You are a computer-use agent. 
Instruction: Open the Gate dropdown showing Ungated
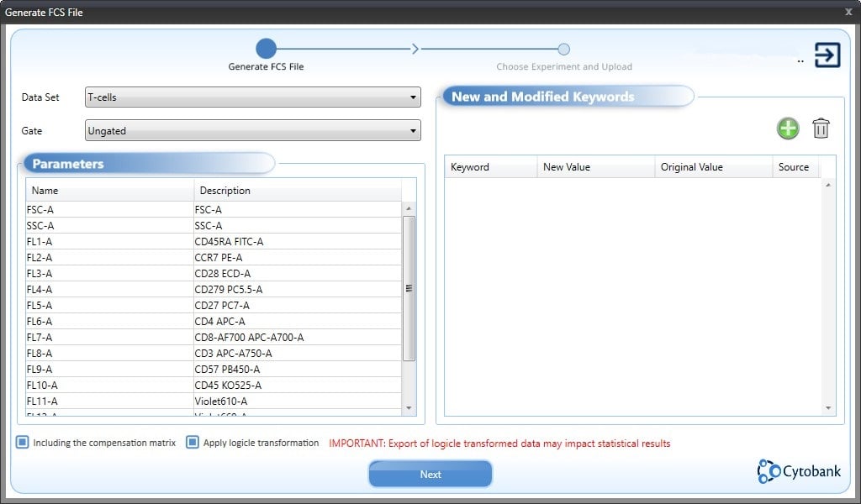(252, 130)
